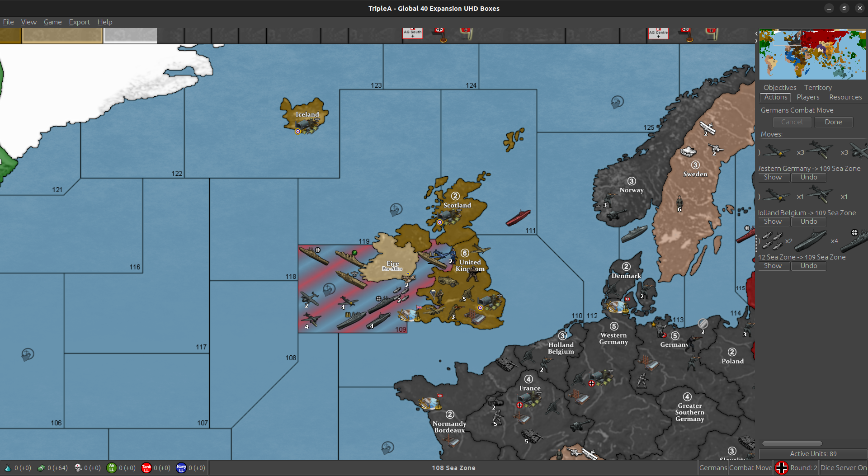Click Done to finish combat move
Viewport: 868px width, 476px height.
pos(833,122)
